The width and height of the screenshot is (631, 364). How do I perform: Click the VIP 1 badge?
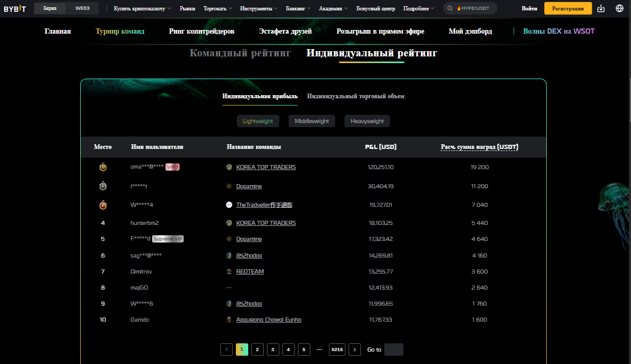point(172,167)
